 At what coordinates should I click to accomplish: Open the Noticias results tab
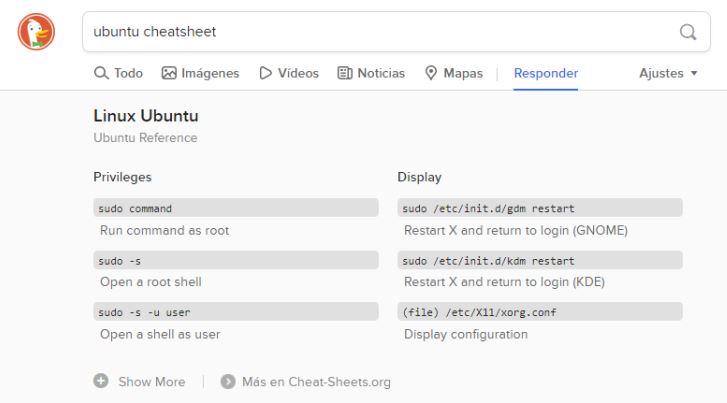(371, 73)
